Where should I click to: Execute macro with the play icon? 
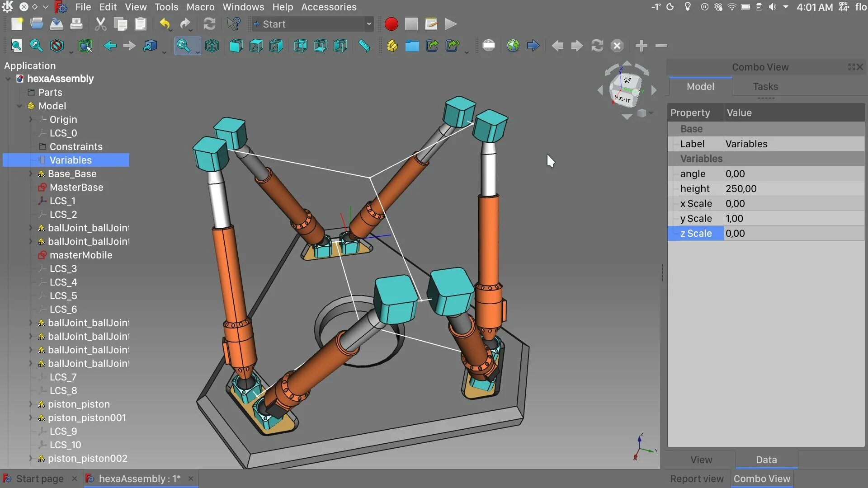[451, 24]
